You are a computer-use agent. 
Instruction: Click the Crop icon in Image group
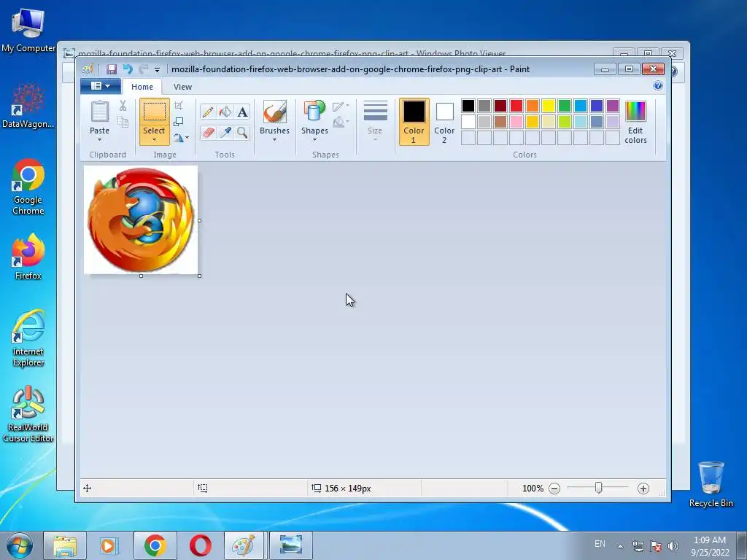click(179, 106)
